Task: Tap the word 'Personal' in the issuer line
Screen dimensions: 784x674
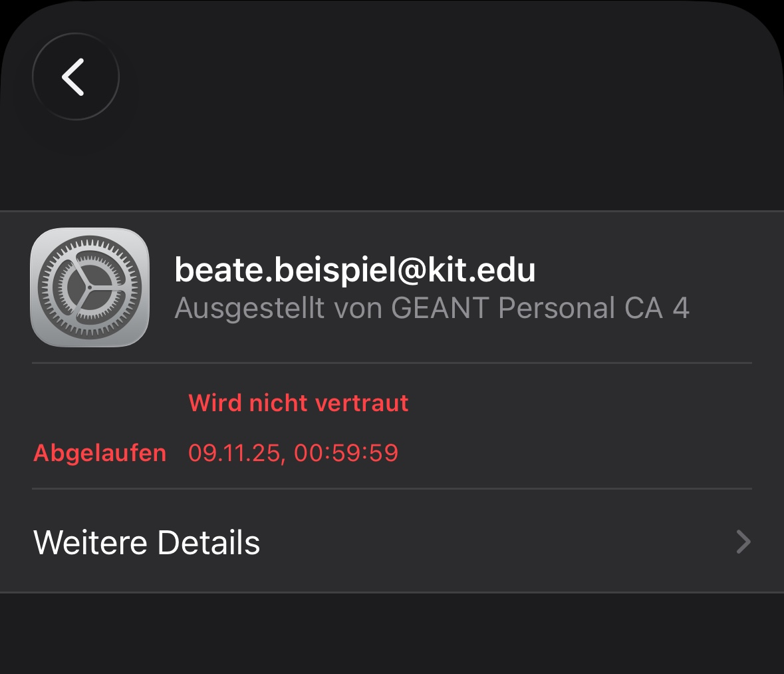Action: [x=557, y=308]
